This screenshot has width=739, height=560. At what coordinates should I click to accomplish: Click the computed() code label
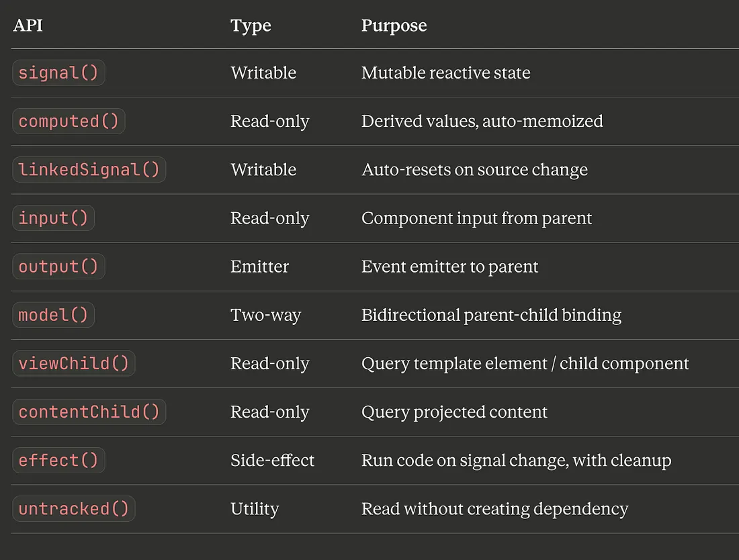point(69,122)
